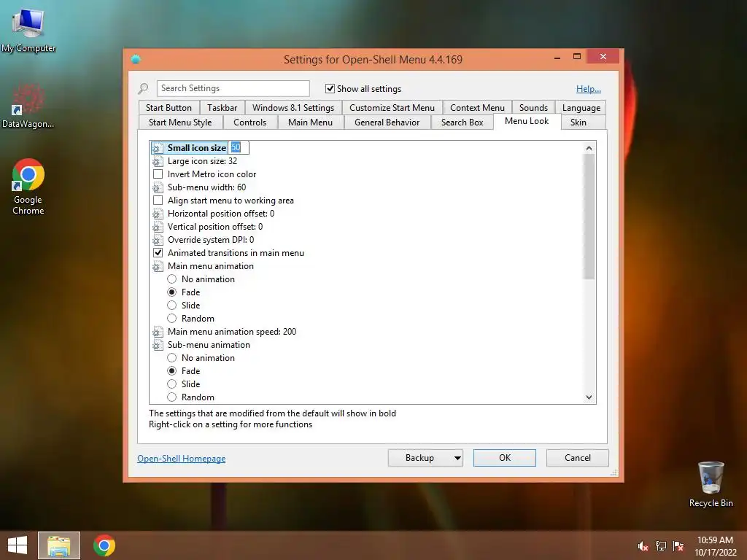Click the gear icon beside Horizontal position offset
Screen dimensions: 747x560
(158, 214)
